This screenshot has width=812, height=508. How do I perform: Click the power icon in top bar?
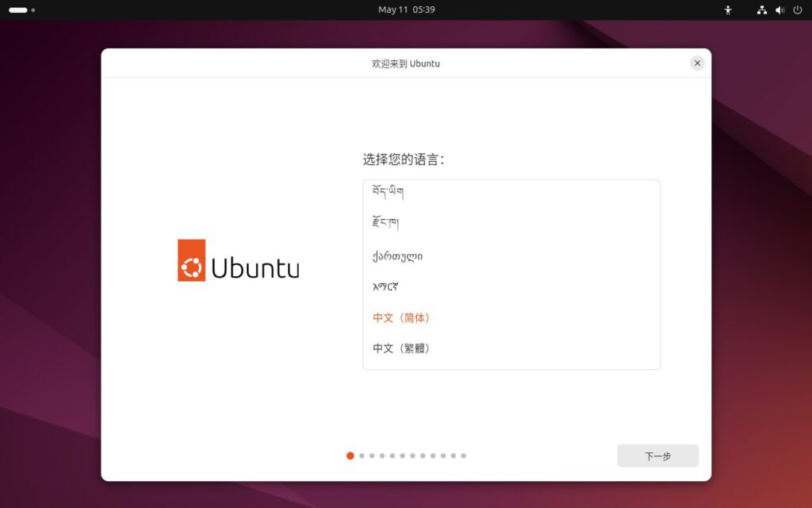tap(797, 10)
